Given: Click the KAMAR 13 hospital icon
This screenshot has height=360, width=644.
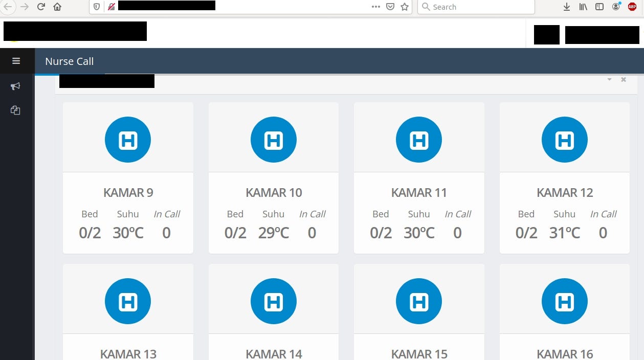Looking at the screenshot, I should pos(128,301).
